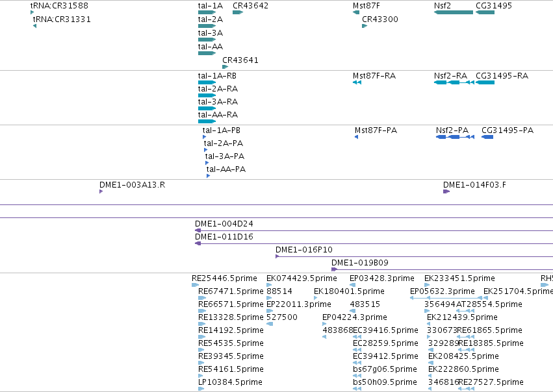The image size is (553, 392).
Task: Select the RE25446.5prime EST glyph
Action: (196, 285)
